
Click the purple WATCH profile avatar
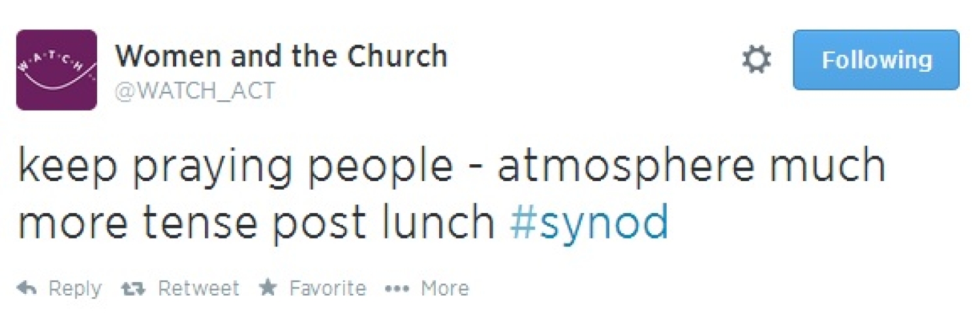coord(57,70)
